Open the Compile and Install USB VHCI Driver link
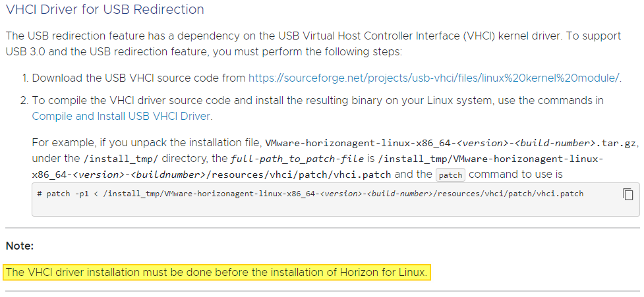 [x=121, y=117]
